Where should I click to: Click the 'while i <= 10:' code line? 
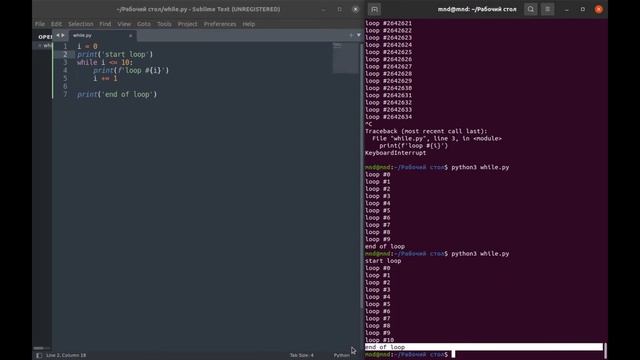coord(105,62)
